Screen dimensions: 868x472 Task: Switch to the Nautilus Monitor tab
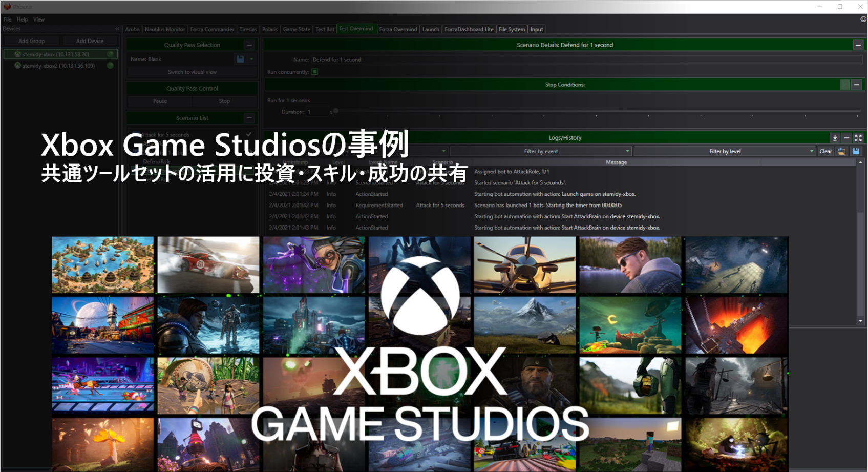click(165, 29)
